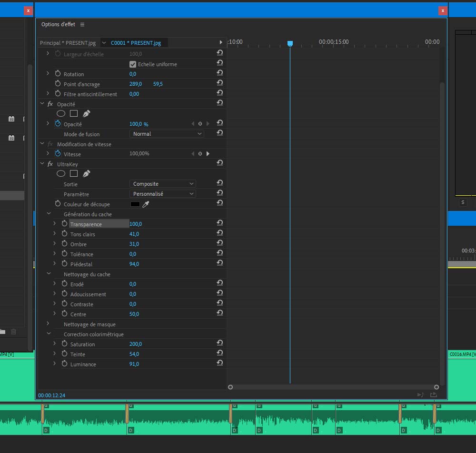Select the pen mask tool under UltraKey
This screenshot has width=476, height=453.
click(x=86, y=174)
